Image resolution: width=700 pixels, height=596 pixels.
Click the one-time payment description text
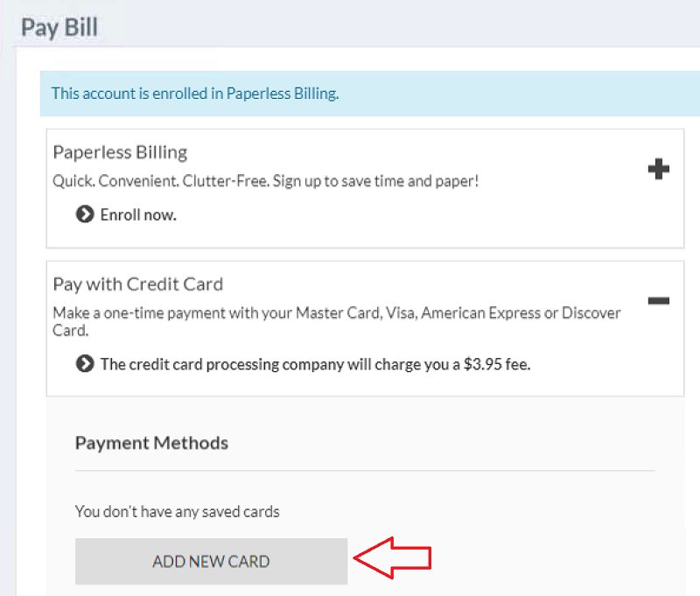point(337,321)
